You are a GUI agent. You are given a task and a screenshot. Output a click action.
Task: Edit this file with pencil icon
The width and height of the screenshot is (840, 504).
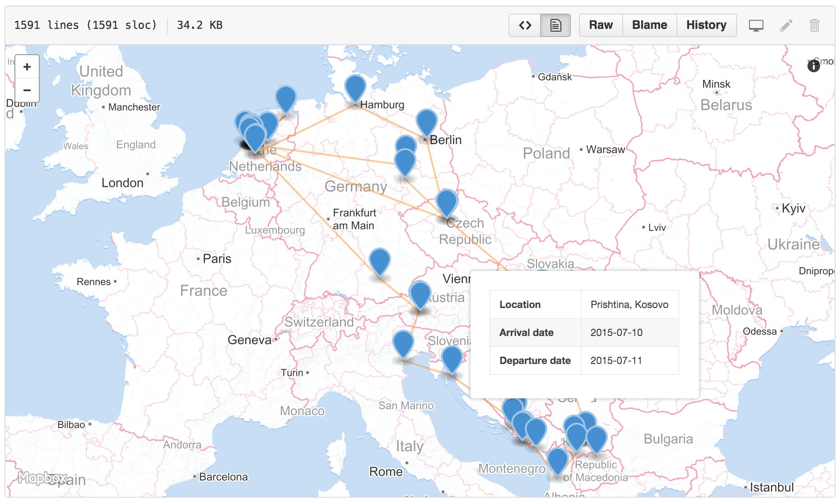click(786, 26)
